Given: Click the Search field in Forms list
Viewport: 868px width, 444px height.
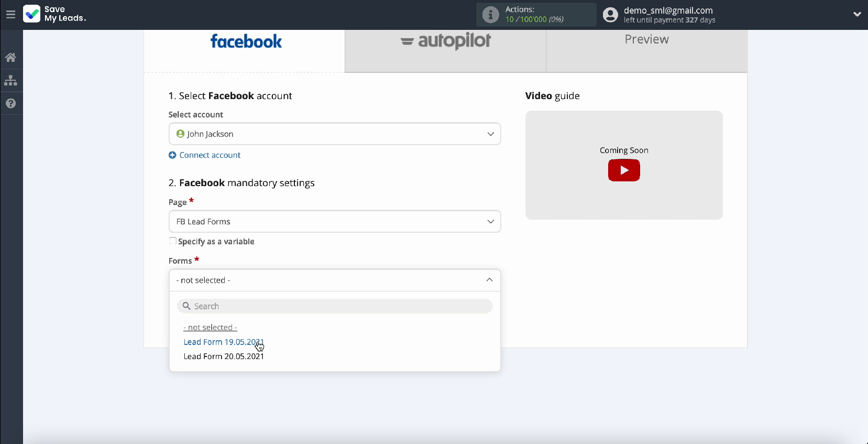Looking at the screenshot, I should [x=334, y=306].
